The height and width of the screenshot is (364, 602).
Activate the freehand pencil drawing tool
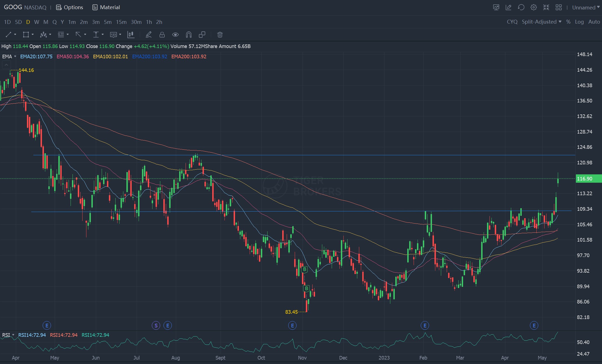(x=149, y=35)
